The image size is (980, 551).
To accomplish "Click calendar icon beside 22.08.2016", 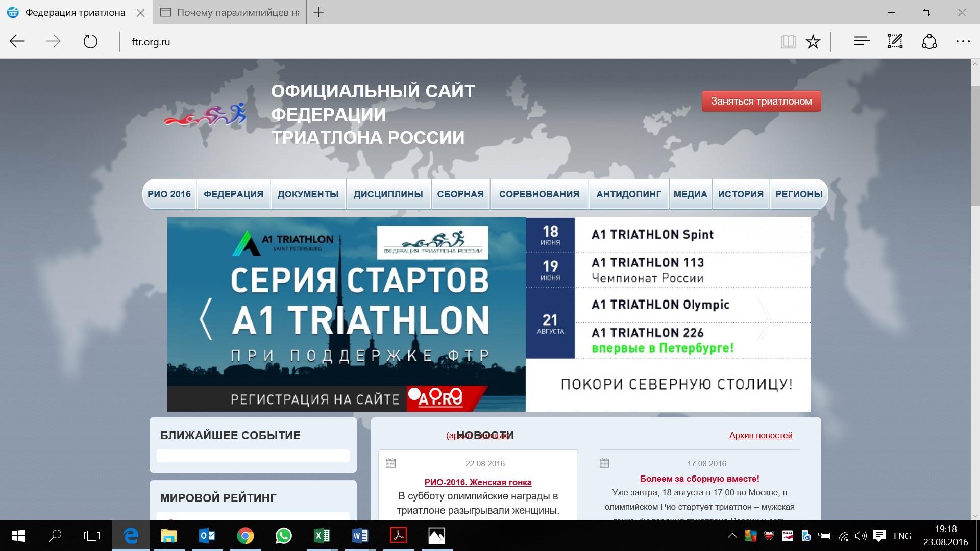I will click(391, 463).
